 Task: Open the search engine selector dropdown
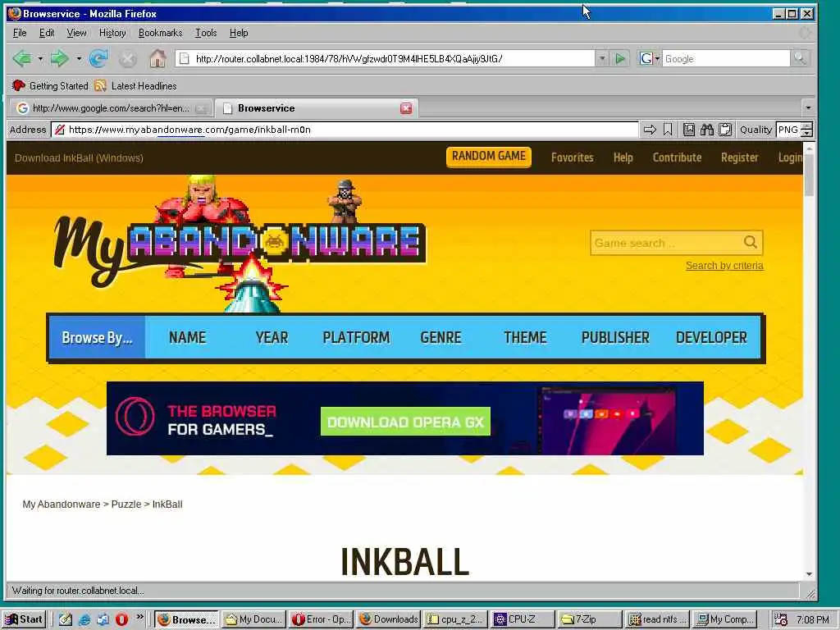point(650,58)
